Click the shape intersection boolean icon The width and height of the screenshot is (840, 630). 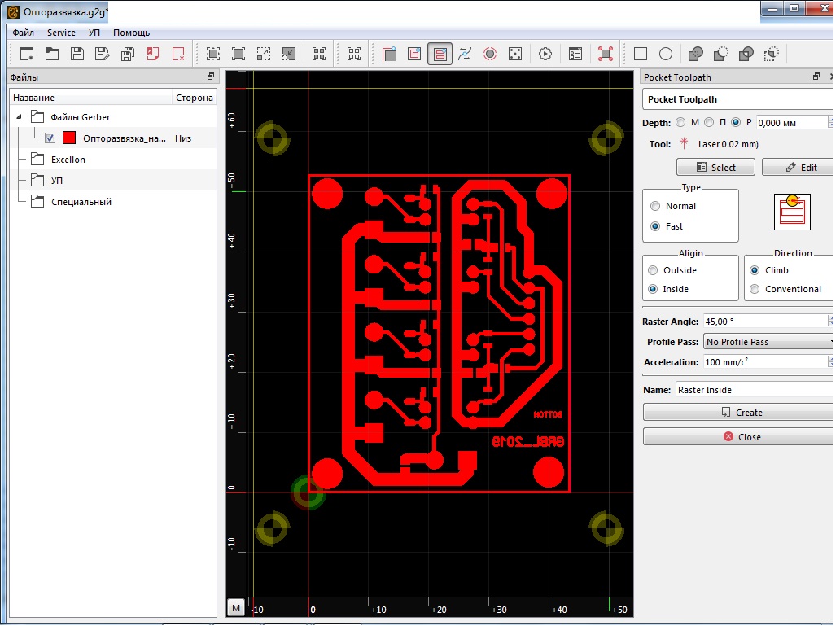746,54
